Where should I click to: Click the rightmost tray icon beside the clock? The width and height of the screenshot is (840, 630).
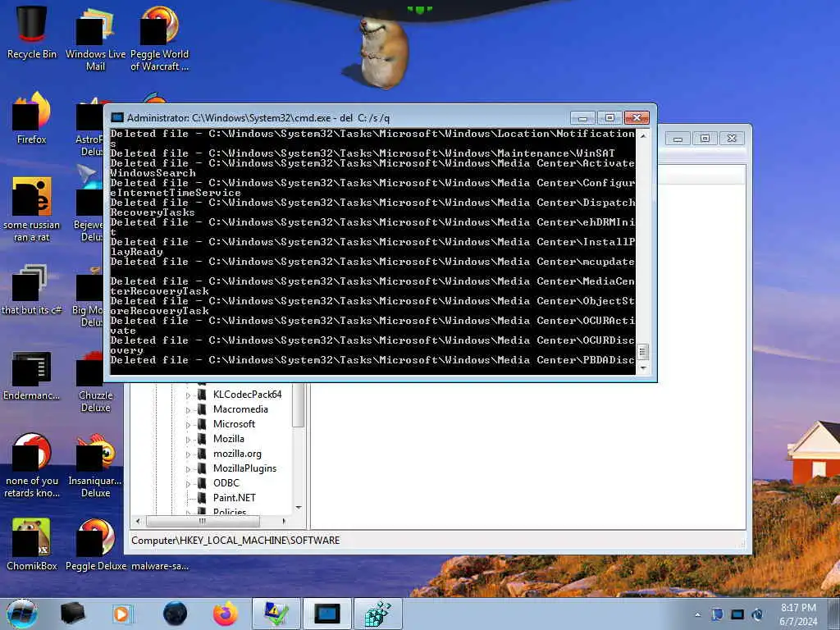pos(757,614)
